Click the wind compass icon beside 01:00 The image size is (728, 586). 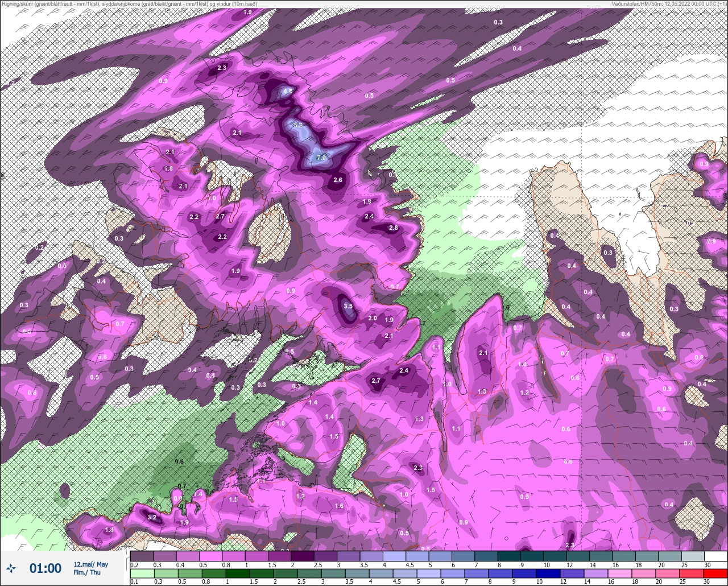pos(11,568)
